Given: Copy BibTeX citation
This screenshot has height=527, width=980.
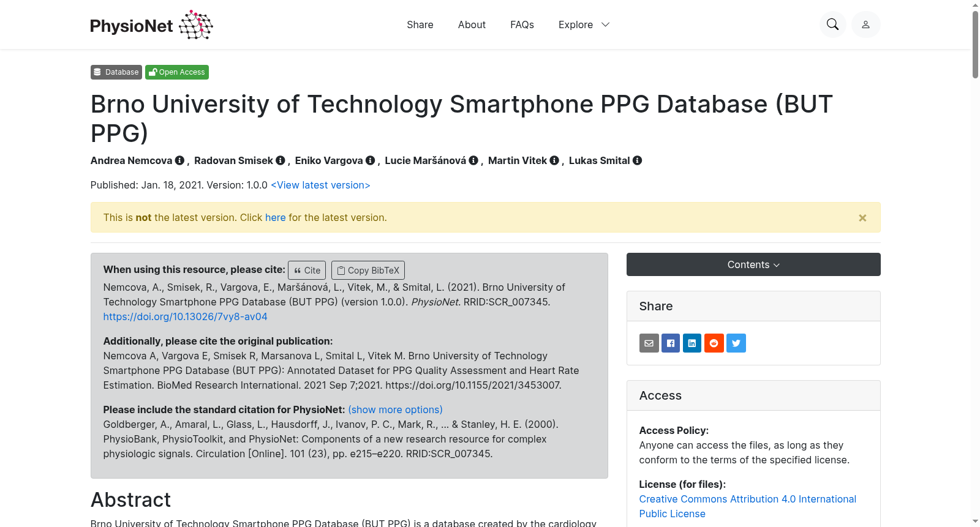Looking at the screenshot, I should tap(368, 270).
